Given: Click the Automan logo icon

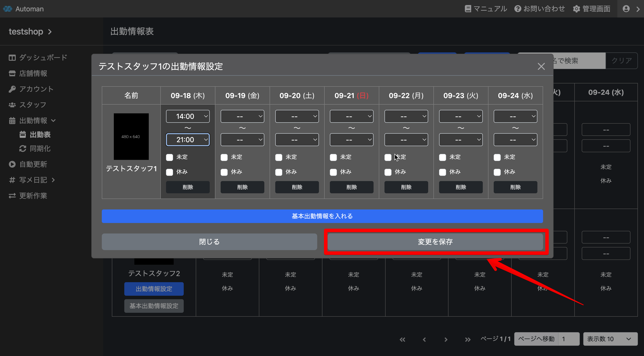Looking at the screenshot, I should 7,9.
